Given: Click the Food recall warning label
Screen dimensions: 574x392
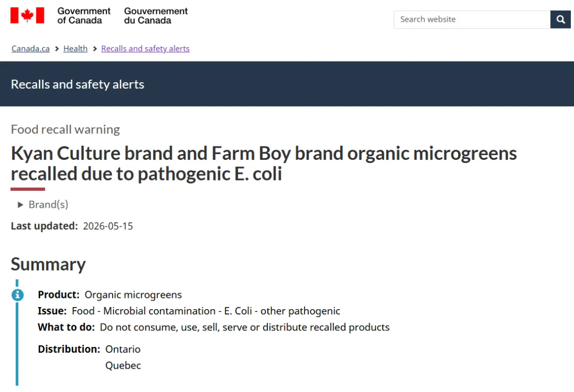Looking at the screenshot, I should [65, 130].
